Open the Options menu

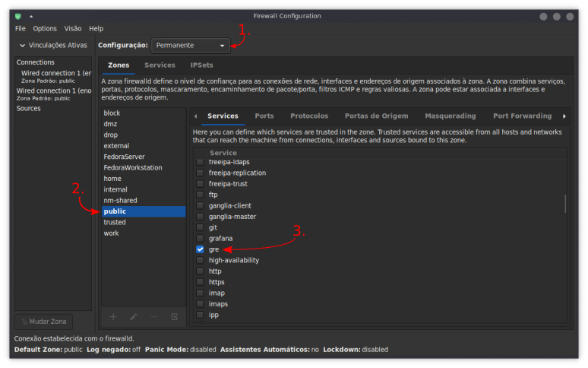tap(45, 28)
